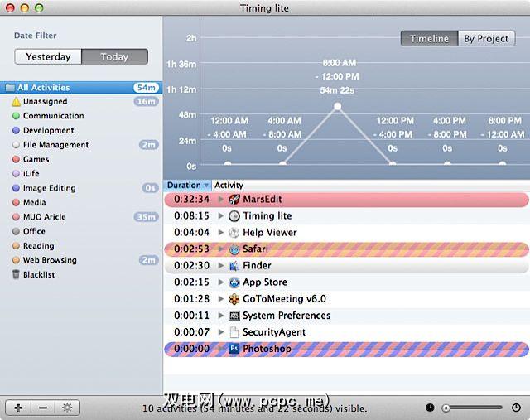Viewport: 530px width, 420px height.
Task: Expand the App Store activity row
Action: pyautogui.click(x=221, y=282)
